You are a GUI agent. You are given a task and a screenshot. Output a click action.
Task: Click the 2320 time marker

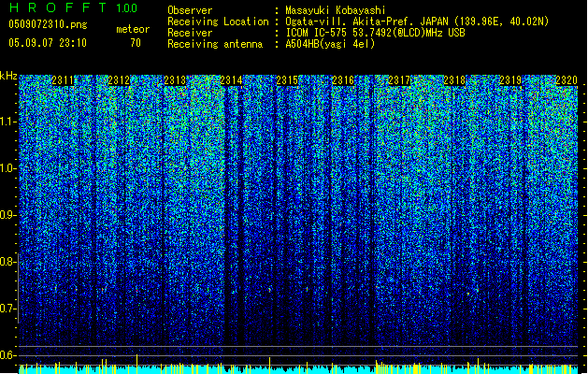[x=566, y=80]
